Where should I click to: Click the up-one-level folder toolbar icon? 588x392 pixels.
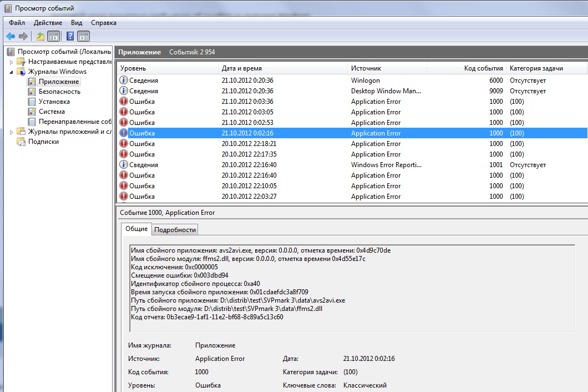[x=40, y=37]
